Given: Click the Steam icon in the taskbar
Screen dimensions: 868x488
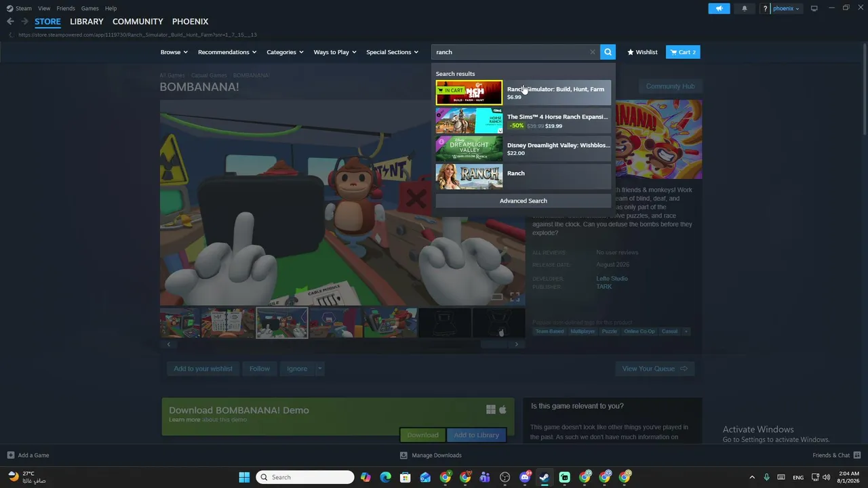Looking at the screenshot, I should (x=545, y=477).
